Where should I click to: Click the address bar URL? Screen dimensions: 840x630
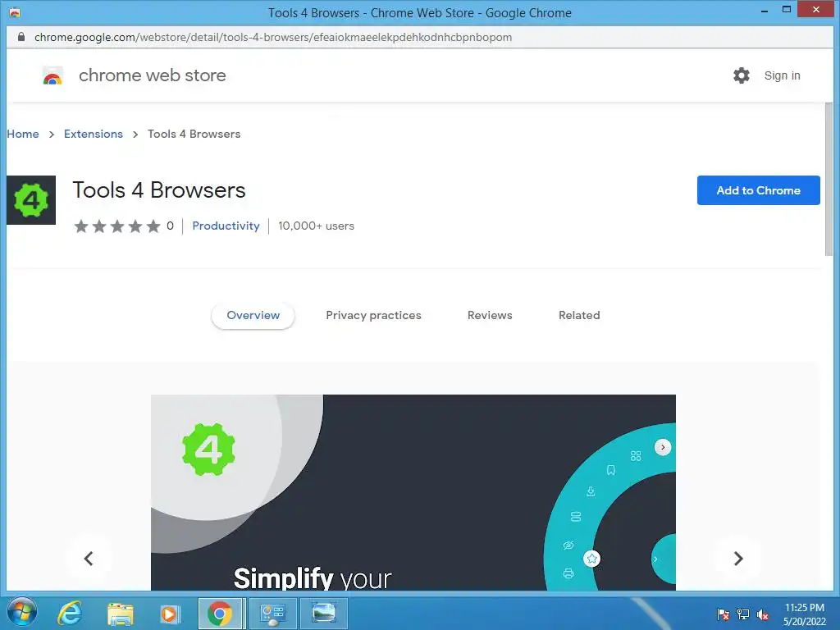pyautogui.click(x=273, y=37)
